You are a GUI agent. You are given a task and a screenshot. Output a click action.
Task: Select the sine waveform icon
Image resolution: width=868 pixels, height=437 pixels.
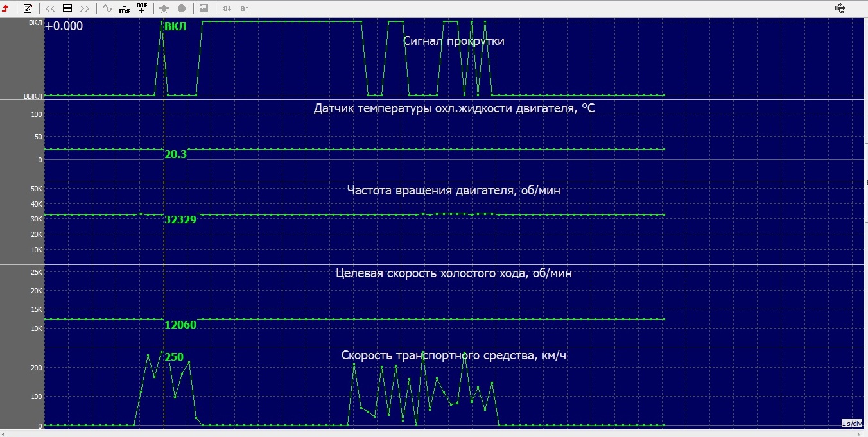[107, 8]
